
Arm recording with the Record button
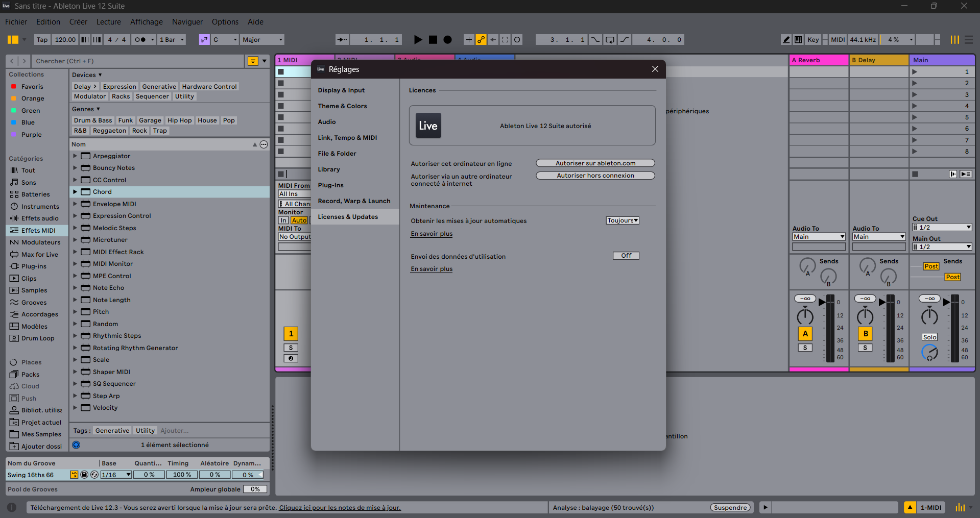(447, 39)
